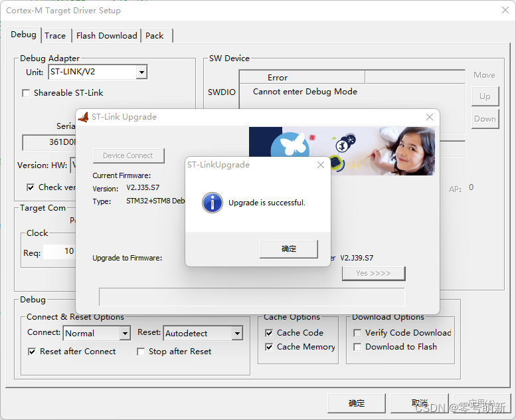Enable Verify Code Download checkbox
The image size is (516, 420).
pos(357,333)
